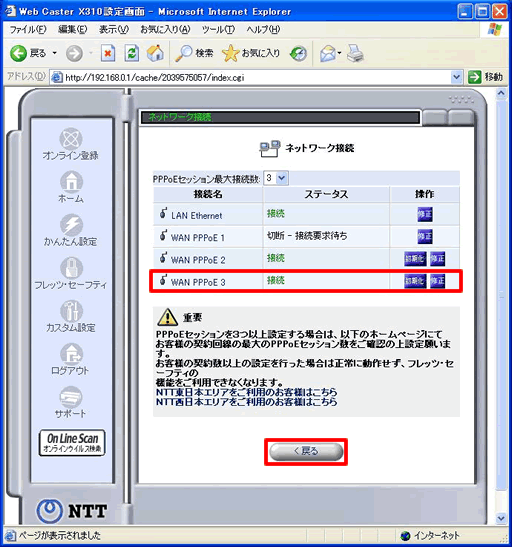
Task: Click 修正 button for WAN PPPoE 1
Action: click(425, 237)
